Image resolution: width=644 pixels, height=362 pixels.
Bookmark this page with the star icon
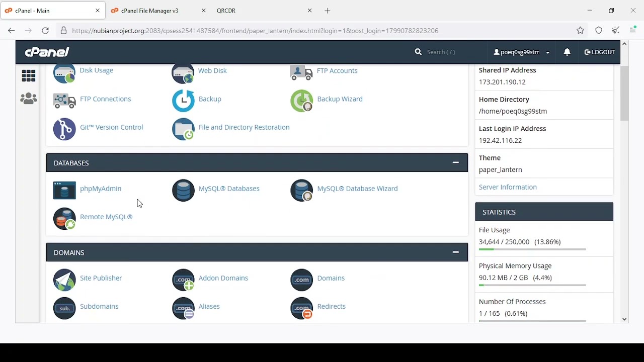pyautogui.click(x=580, y=31)
